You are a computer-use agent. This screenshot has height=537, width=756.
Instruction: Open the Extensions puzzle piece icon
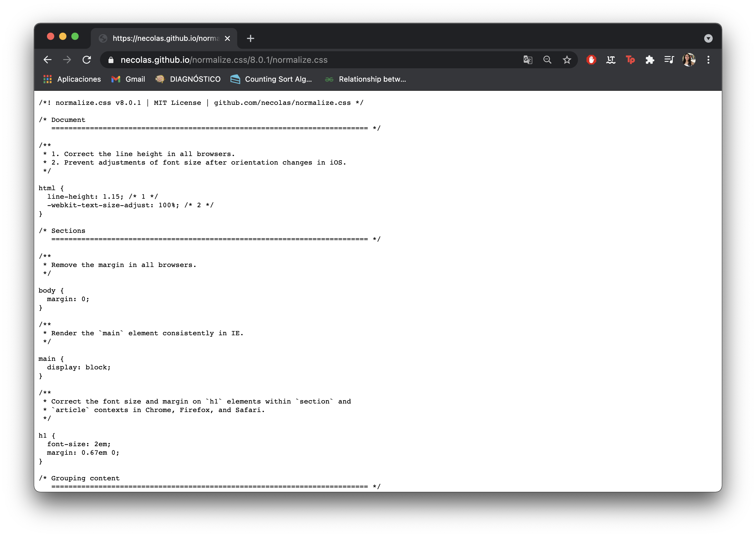coord(650,60)
